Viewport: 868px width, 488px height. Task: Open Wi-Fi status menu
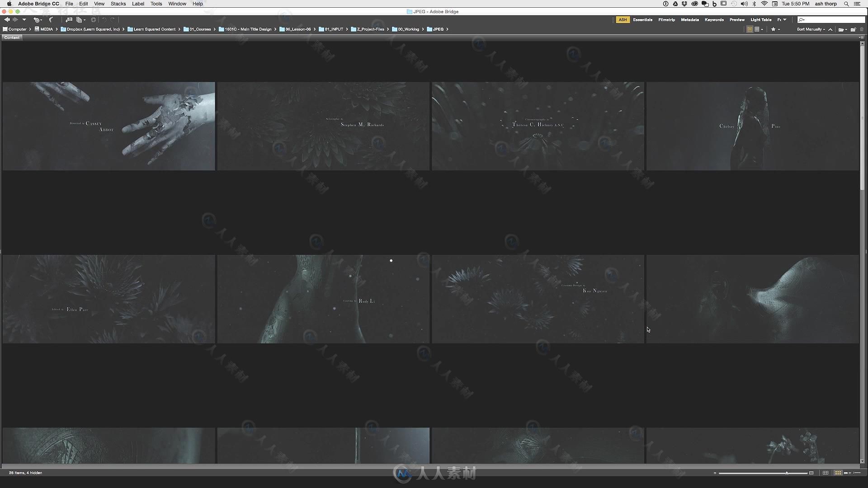[x=764, y=4]
